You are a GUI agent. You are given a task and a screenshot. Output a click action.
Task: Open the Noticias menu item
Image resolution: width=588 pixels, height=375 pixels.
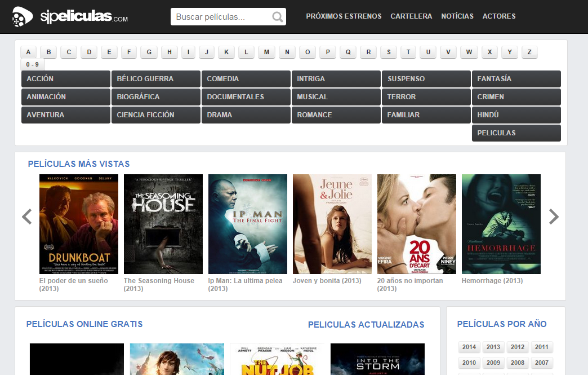tap(457, 16)
